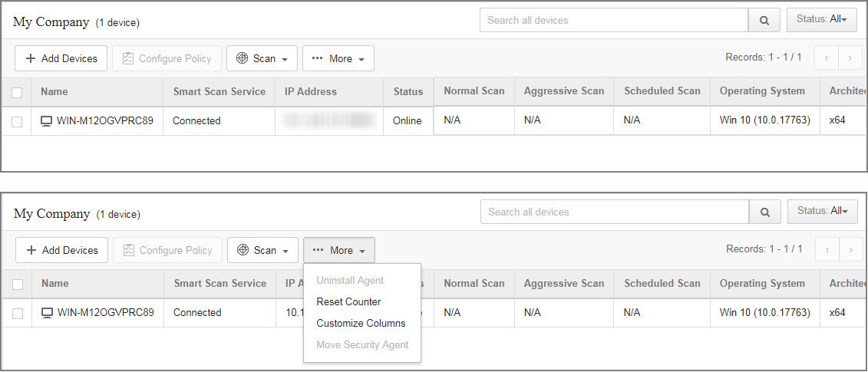Choose Reset Counter from the More menu
The height and width of the screenshot is (372, 868).
(348, 302)
